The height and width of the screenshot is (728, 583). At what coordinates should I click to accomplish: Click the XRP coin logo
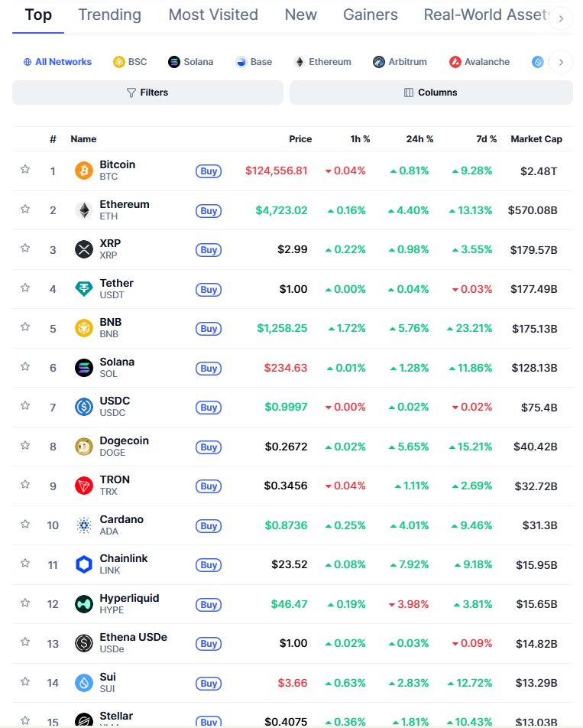click(84, 249)
